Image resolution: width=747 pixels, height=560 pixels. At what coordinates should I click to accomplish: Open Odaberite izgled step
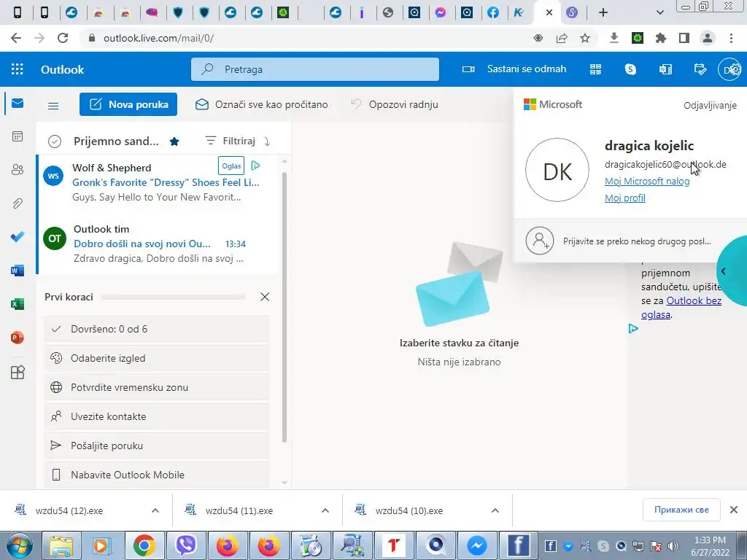coord(157,358)
